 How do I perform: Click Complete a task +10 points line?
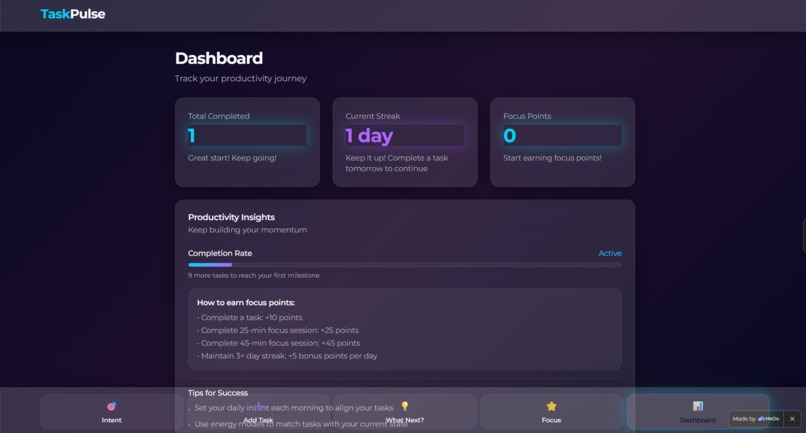[250, 317]
